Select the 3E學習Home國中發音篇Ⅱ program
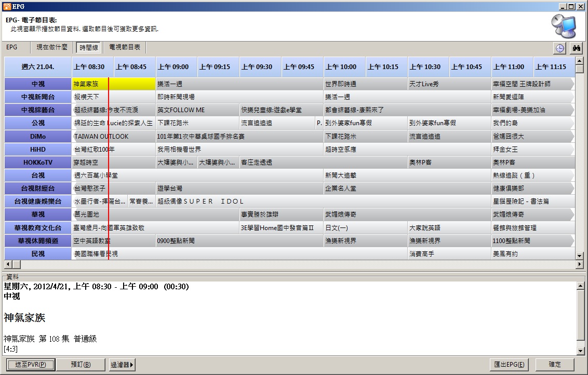This screenshot has width=588, height=375. (x=282, y=227)
